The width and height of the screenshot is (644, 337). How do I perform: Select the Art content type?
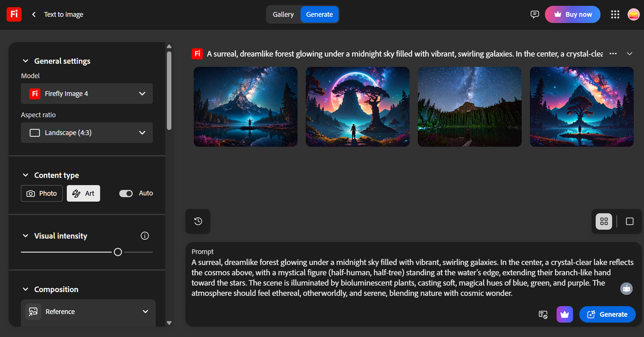coord(84,193)
